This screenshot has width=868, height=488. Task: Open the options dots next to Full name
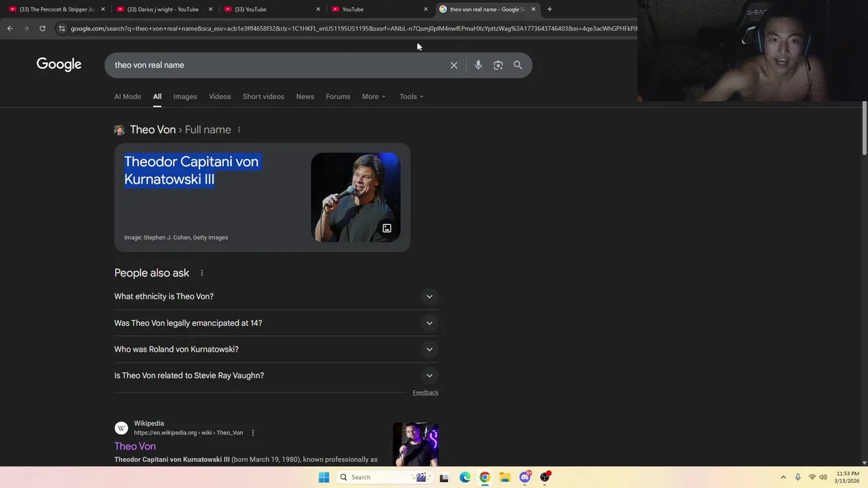(x=239, y=129)
